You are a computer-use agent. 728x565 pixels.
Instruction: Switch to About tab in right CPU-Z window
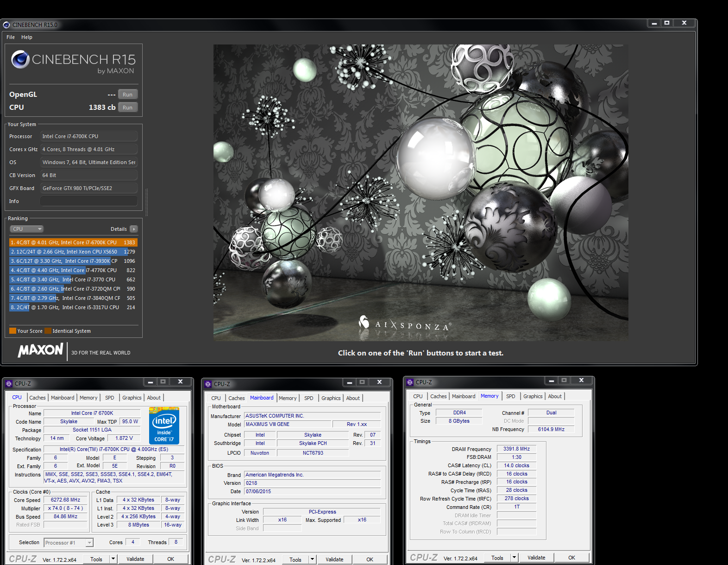coord(555,396)
